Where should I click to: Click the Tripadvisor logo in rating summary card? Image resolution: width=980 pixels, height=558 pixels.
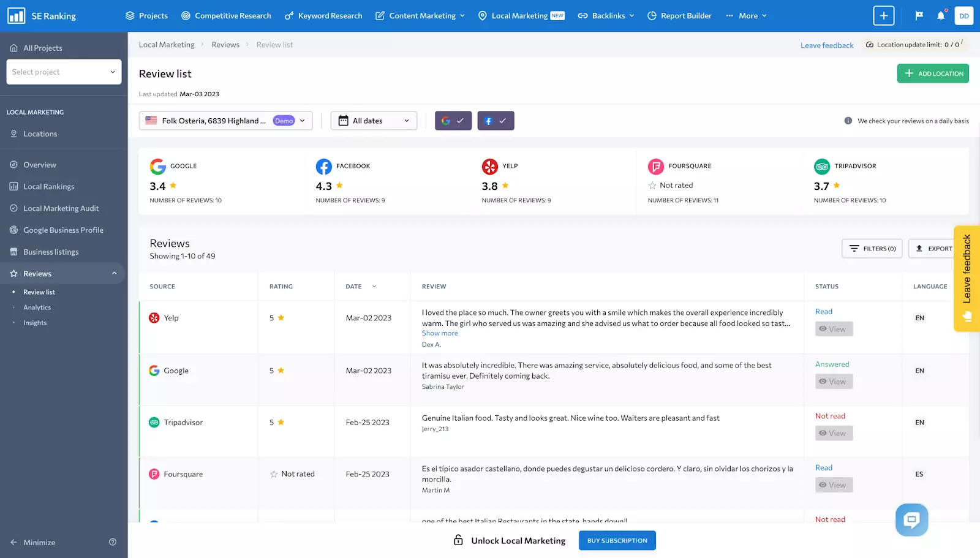(822, 167)
